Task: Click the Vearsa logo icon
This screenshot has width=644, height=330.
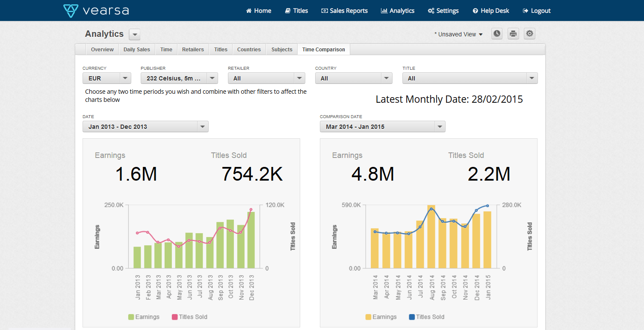Action: click(71, 11)
